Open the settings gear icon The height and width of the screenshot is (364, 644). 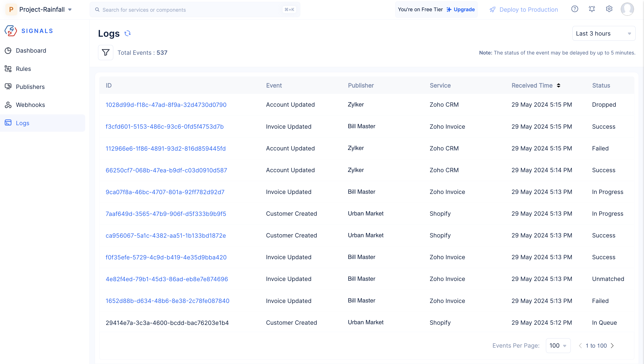click(x=609, y=9)
